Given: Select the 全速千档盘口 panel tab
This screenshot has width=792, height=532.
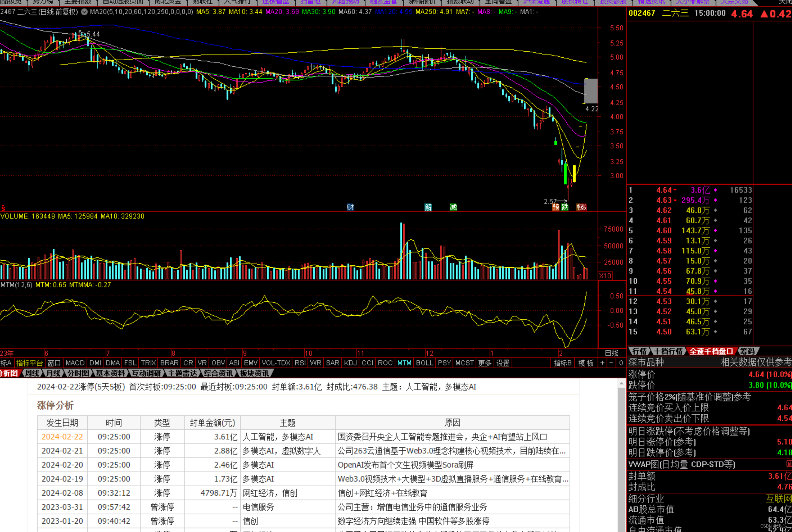Looking at the screenshot, I should (x=711, y=351).
